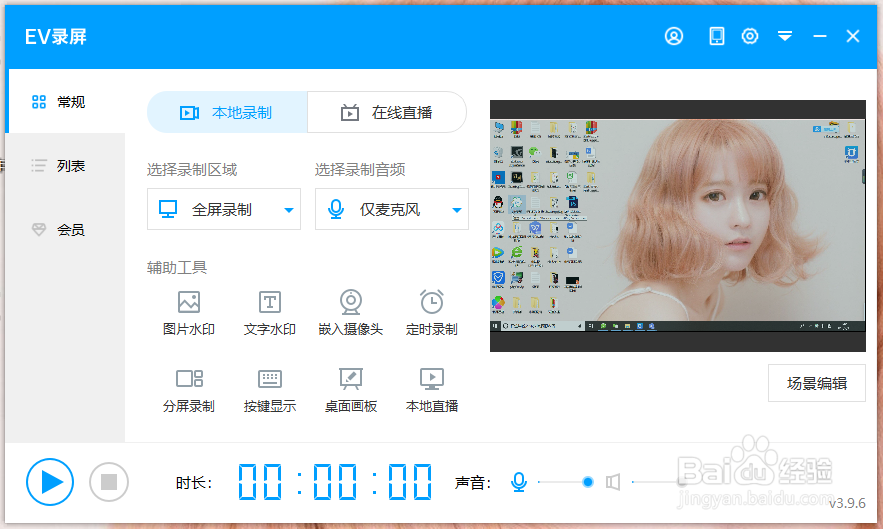The height and width of the screenshot is (529, 883).
Task: Open the 定时录制 tool
Action: pos(431,313)
